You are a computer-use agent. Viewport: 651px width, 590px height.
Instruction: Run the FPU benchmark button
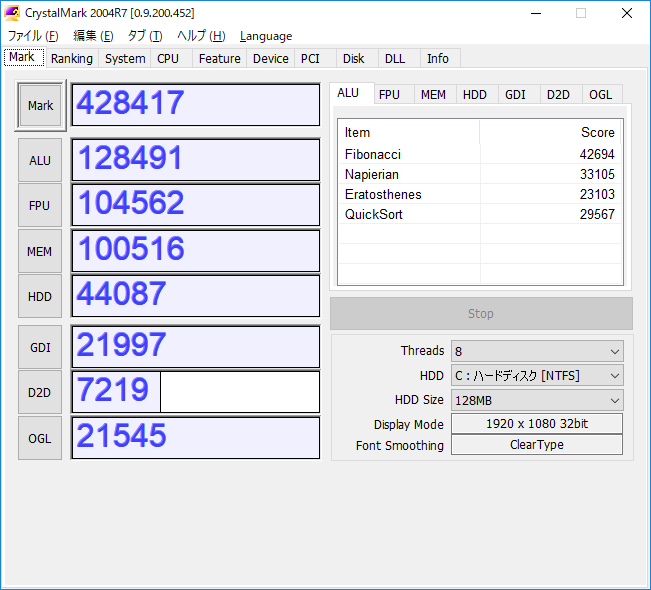point(40,206)
